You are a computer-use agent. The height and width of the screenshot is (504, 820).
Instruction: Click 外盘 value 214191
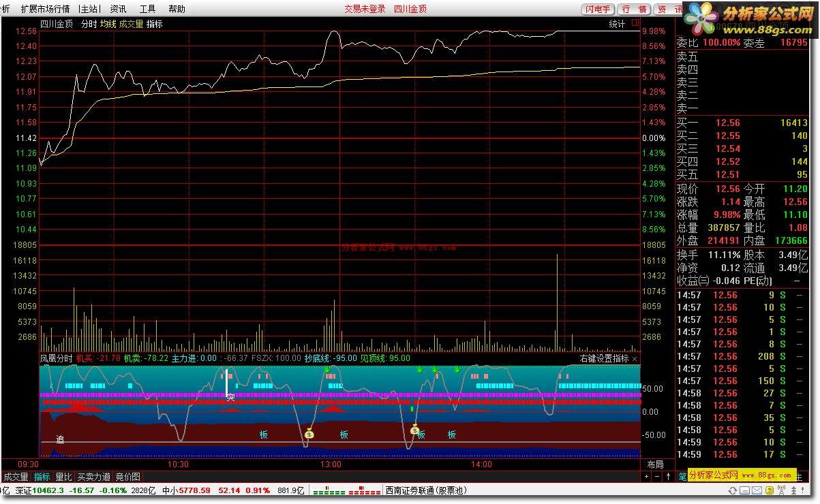(x=724, y=241)
